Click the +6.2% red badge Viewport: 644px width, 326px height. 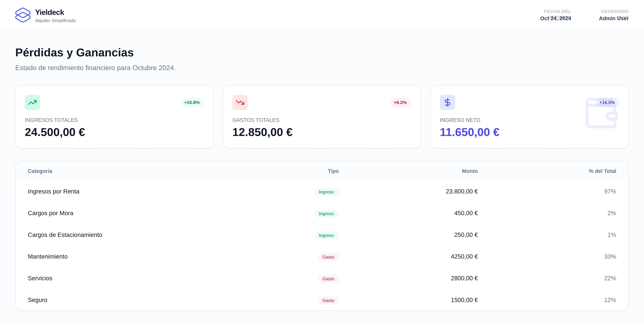[400, 102]
